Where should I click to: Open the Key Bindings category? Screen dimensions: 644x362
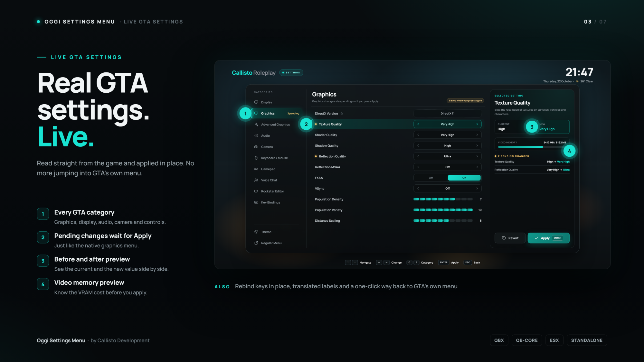[277, 202]
